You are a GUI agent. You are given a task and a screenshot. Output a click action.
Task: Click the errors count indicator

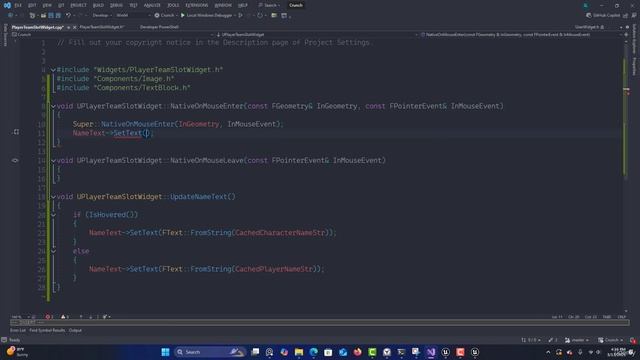point(49,317)
